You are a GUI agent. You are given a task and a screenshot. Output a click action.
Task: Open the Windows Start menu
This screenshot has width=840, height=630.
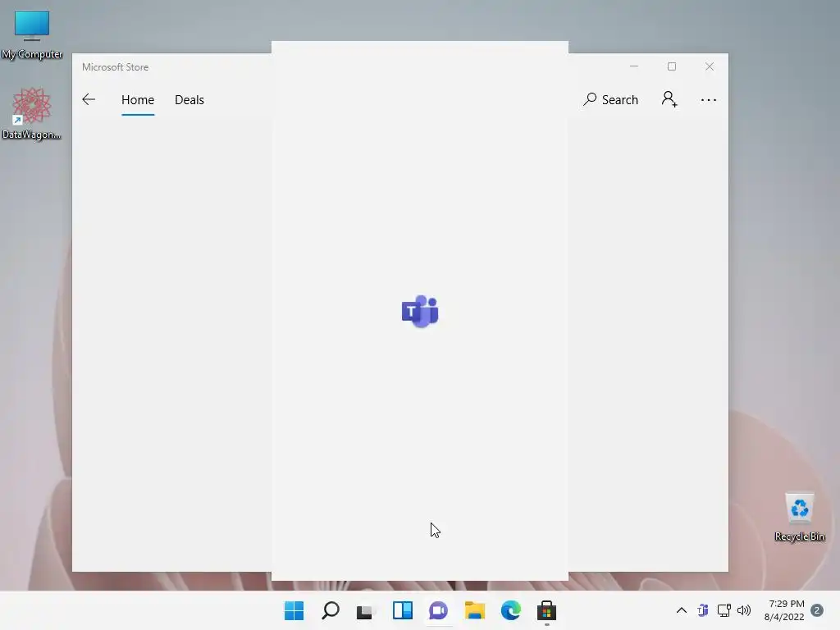(x=294, y=610)
